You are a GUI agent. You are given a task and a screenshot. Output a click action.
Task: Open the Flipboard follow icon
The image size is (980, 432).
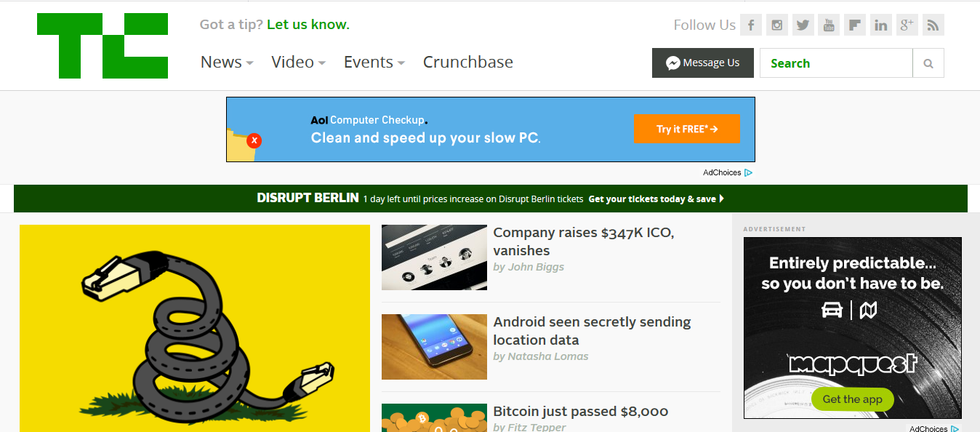(855, 25)
